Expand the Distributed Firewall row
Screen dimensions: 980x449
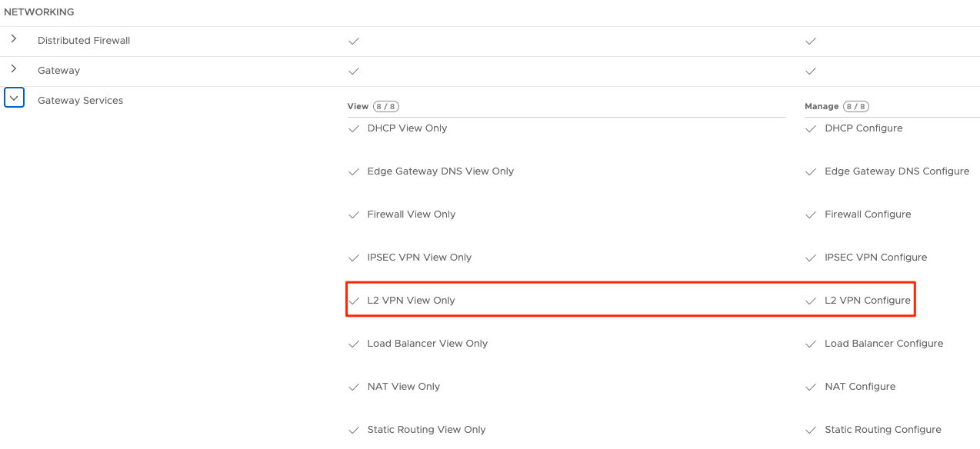[14, 39]
